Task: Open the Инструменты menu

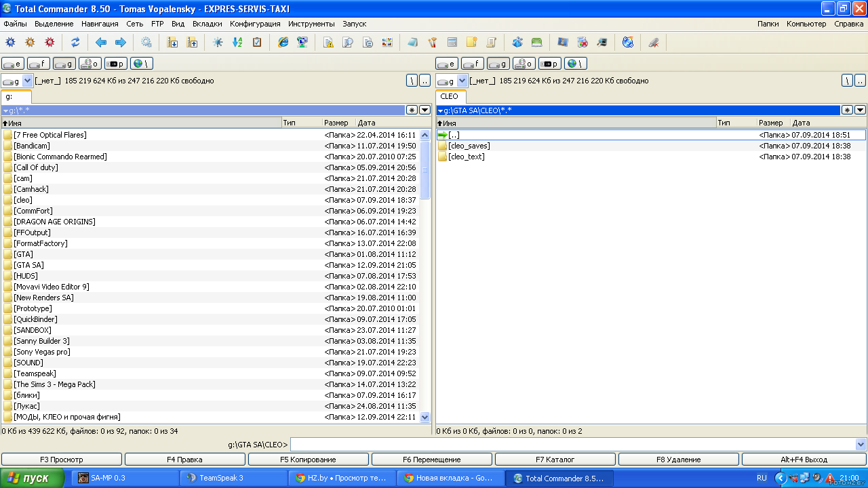Action: (311, 24)
